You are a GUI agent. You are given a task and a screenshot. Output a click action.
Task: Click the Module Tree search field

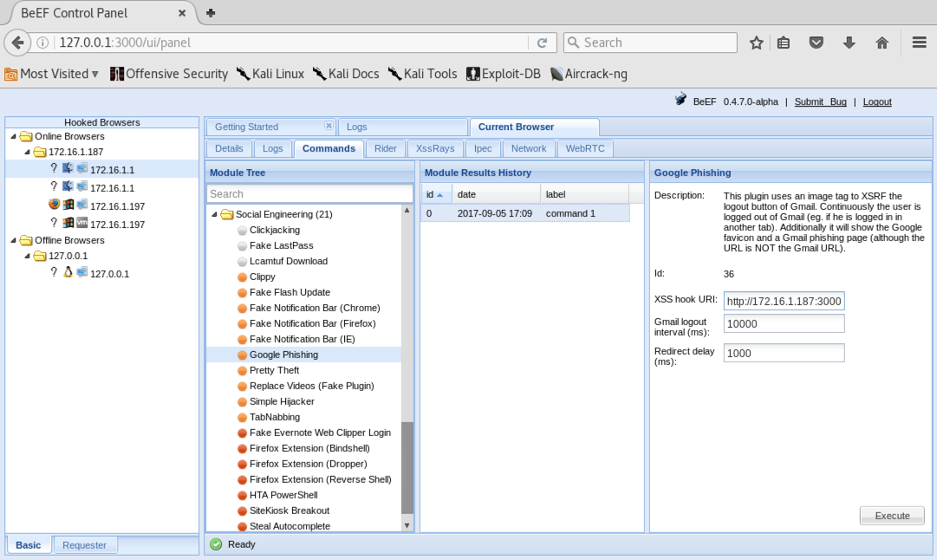coord(309,193)
